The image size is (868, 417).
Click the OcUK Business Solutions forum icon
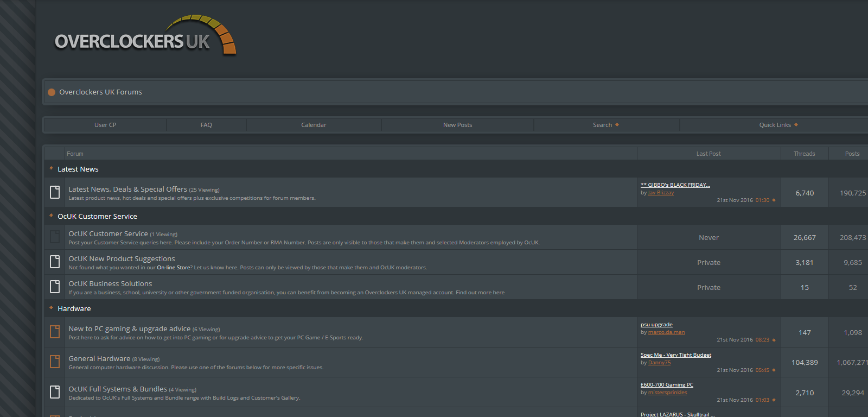(55, 287)
